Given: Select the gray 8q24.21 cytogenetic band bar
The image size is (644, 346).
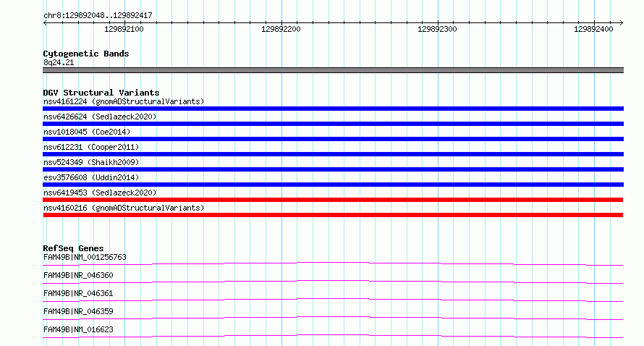Looking at the screenshot, I should 333,70.
